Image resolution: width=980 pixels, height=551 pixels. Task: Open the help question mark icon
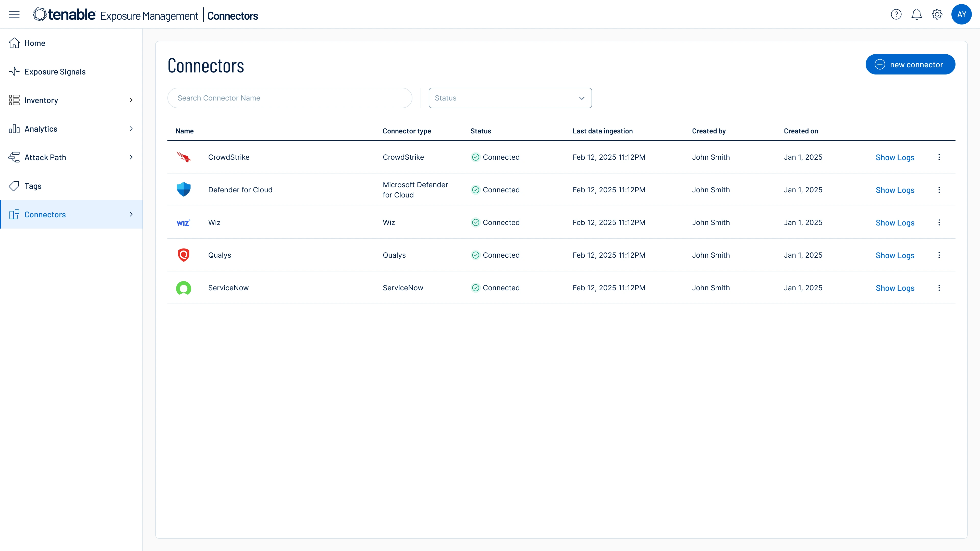pyautogui.click(x=896, y=15)
